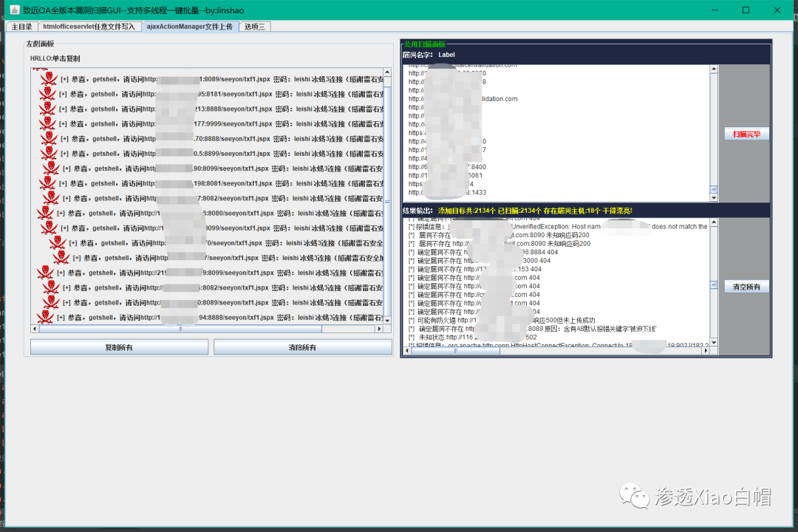Click right arrow of the result output horizontal scrollbar
Image resolution: width=798 pixels, height=532 pixels.
pos(706,350)
